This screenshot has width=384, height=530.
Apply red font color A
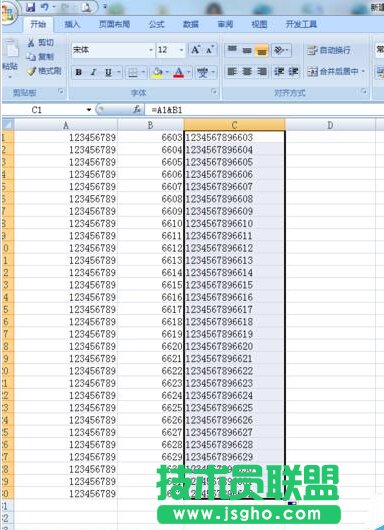tap(179, 72)
